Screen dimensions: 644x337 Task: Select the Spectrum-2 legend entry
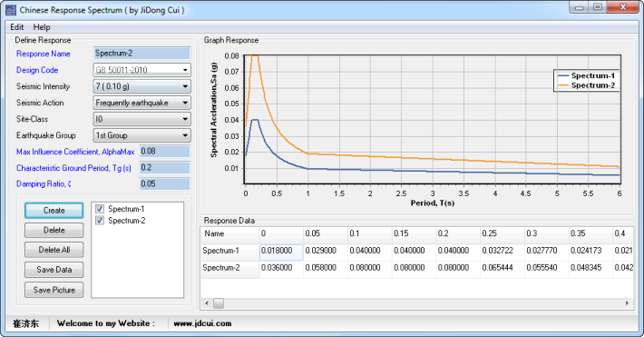(587, 85)
